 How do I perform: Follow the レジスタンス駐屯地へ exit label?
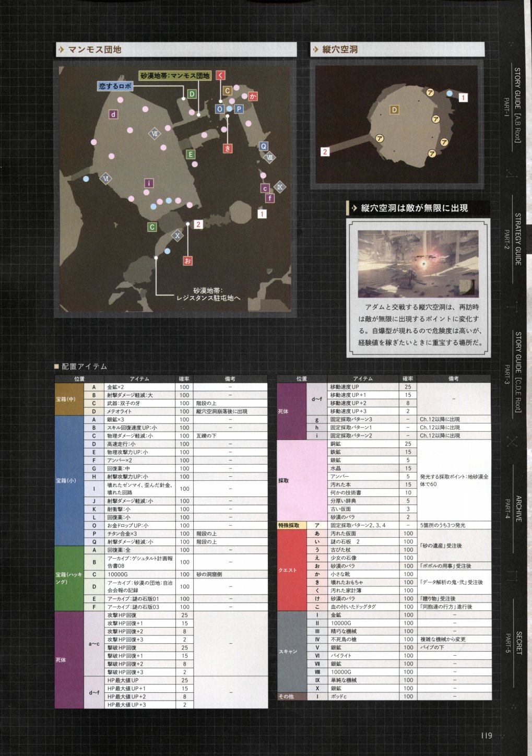[208, 294]
